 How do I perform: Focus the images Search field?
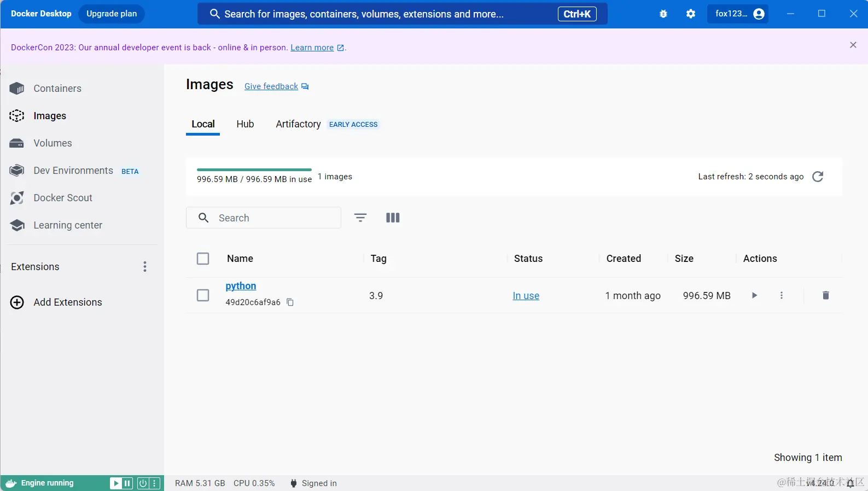pos(264,218)
